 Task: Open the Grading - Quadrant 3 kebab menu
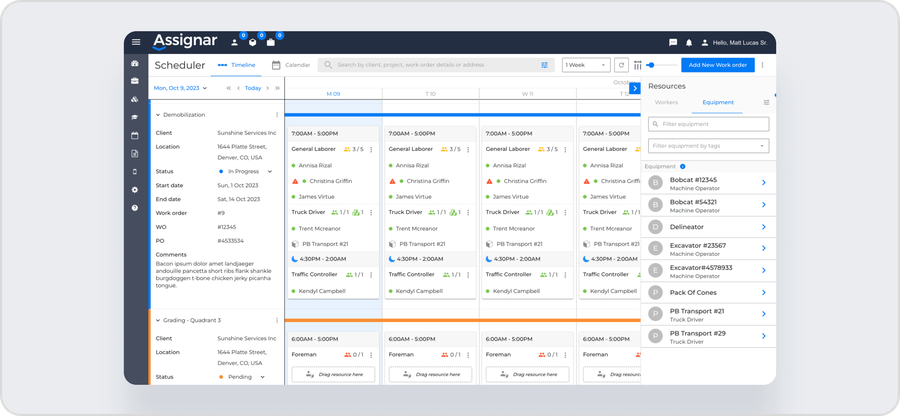tap(277, 320)
